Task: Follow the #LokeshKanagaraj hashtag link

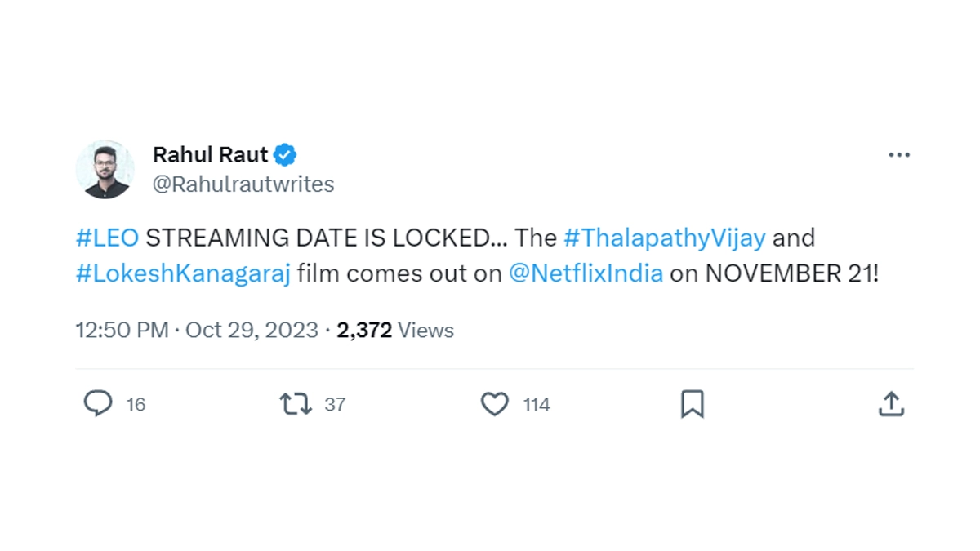Action: (183, 273)
